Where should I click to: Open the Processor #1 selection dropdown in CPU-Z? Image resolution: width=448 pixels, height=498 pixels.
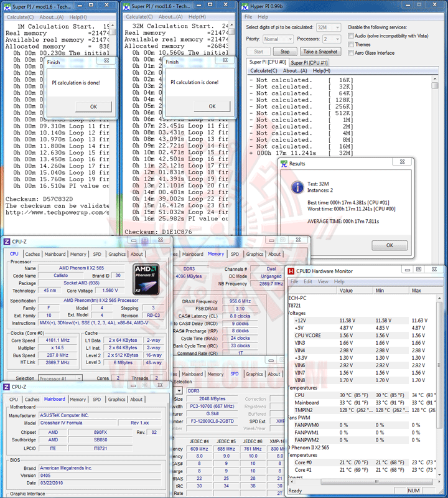[x=60, y=378]
